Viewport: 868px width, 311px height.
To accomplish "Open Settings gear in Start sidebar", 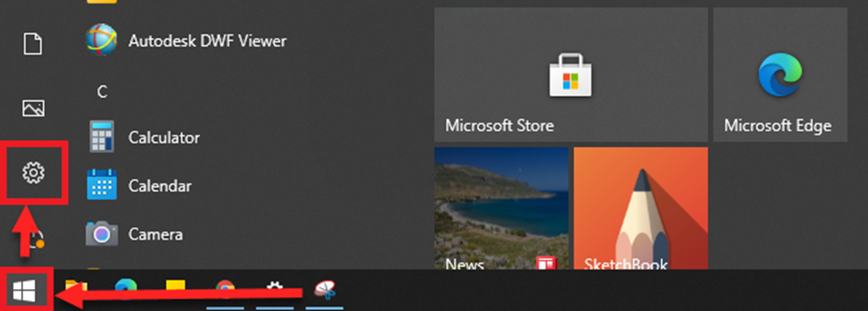I will click(x=33, y=172).
